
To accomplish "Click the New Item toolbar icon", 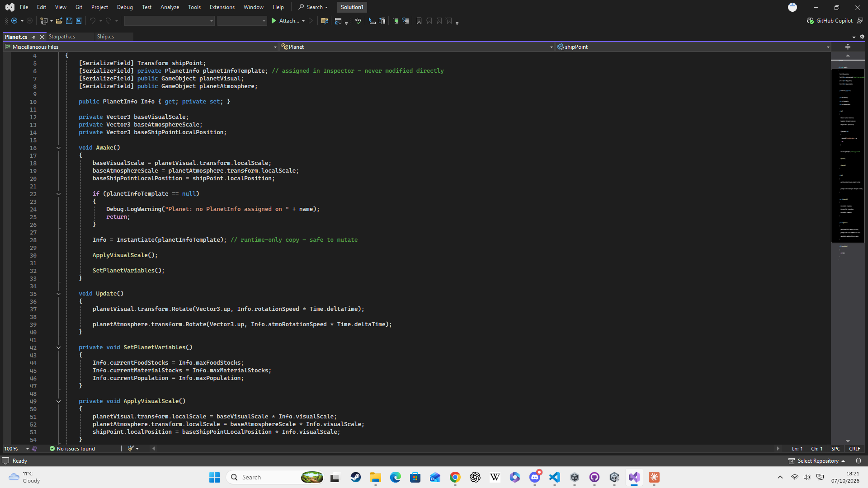I will [44, 21].
